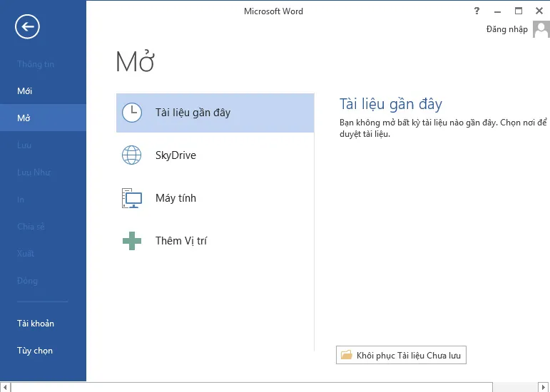Screen dimensions: 550x392
Task: Click the folder icon on the Khôi phục button
Action: pos(347,355)
